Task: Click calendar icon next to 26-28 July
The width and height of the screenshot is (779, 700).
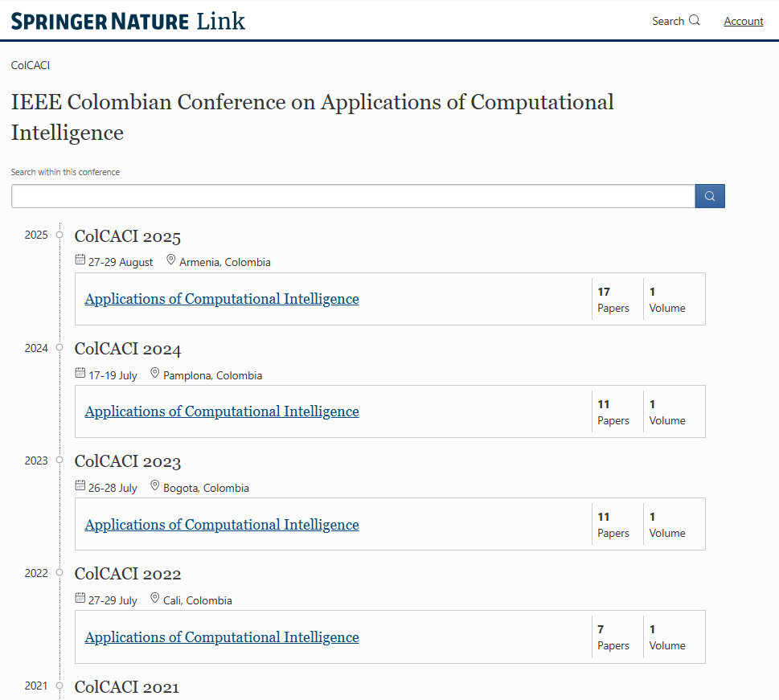Action: click(x=80, y=486)
